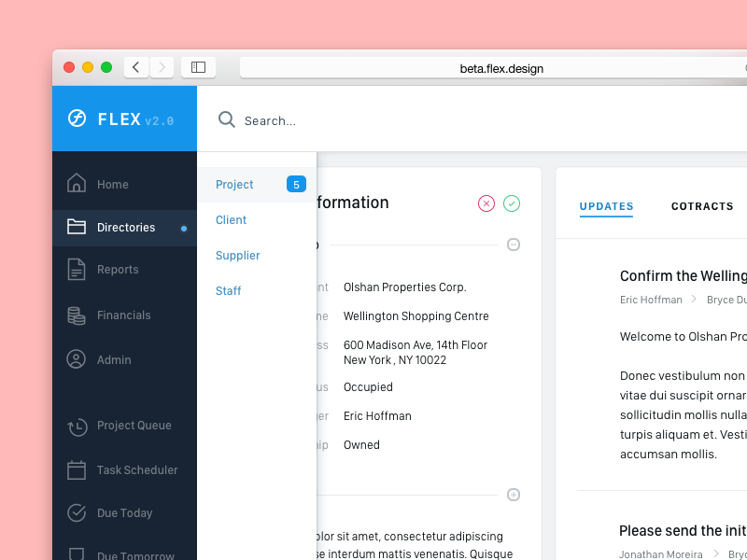The height and width of the screenshot is (560, 747).
Task: Toggle the browser sidebar view button
Action: click(198, 67)
